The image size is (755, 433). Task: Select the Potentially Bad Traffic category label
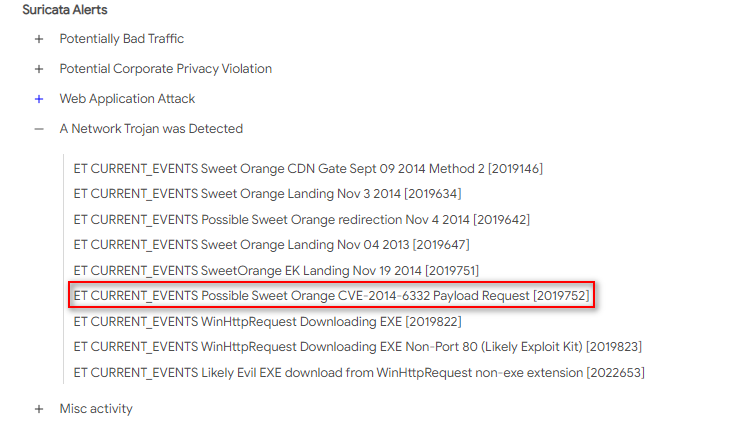click(122, 39)
